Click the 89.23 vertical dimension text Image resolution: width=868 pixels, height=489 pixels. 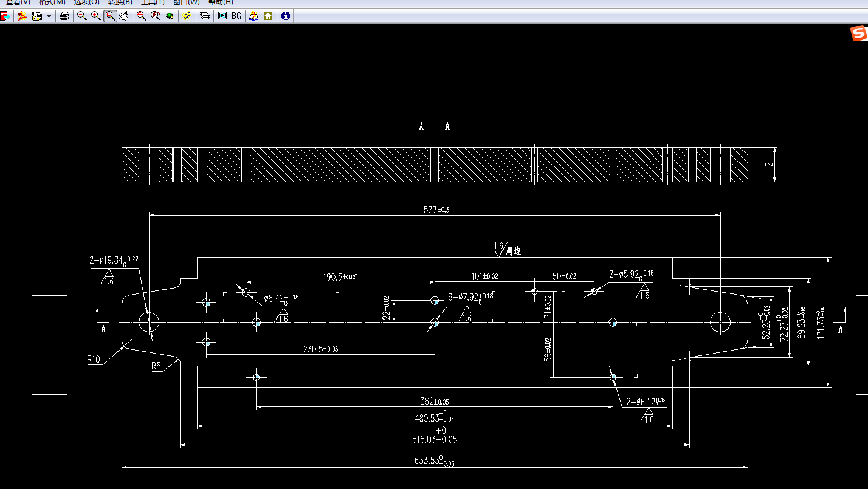pyautogui.click(x=802, y=322)
